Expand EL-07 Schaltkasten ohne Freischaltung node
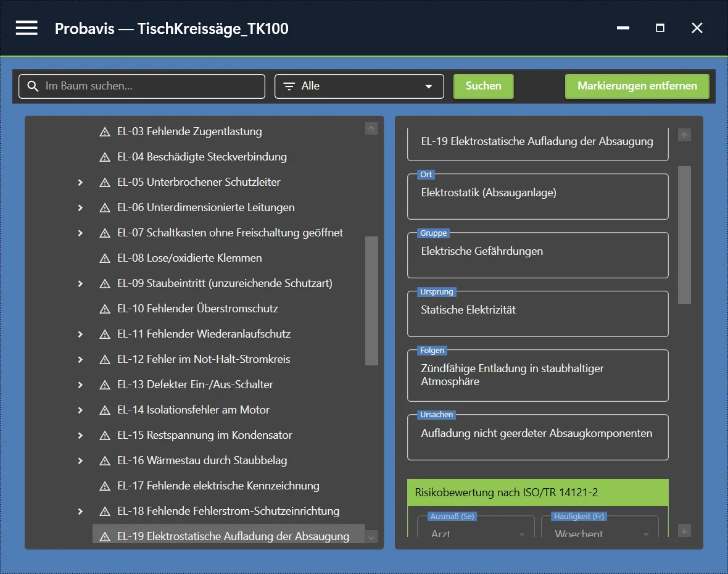The width and height of the screenshot is (728, 574). 80,233
